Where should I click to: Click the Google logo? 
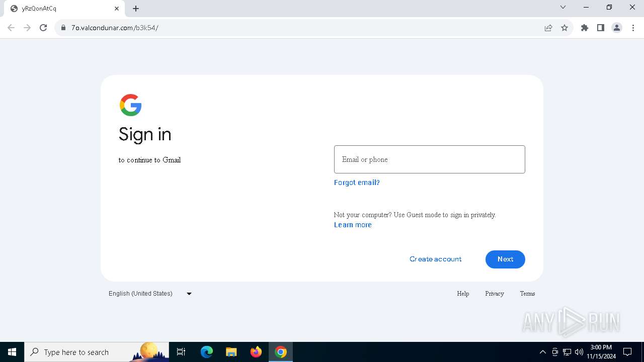[x=130, y=105]
